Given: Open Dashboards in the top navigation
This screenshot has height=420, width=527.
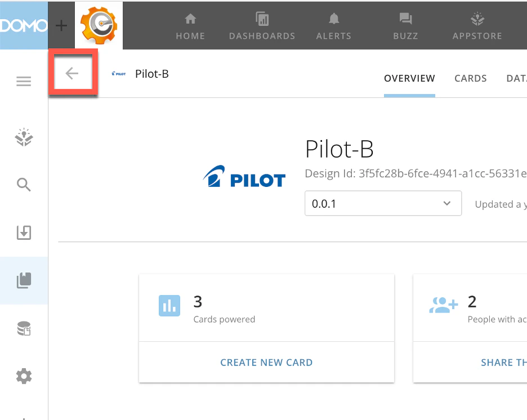Looking at the screenshot, I should click(262, 26).
